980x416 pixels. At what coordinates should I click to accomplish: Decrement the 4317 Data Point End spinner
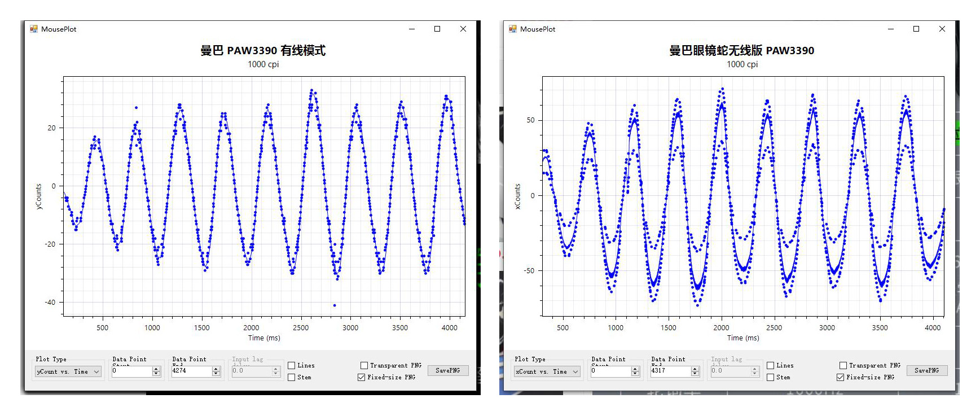(x=695, y=374)
